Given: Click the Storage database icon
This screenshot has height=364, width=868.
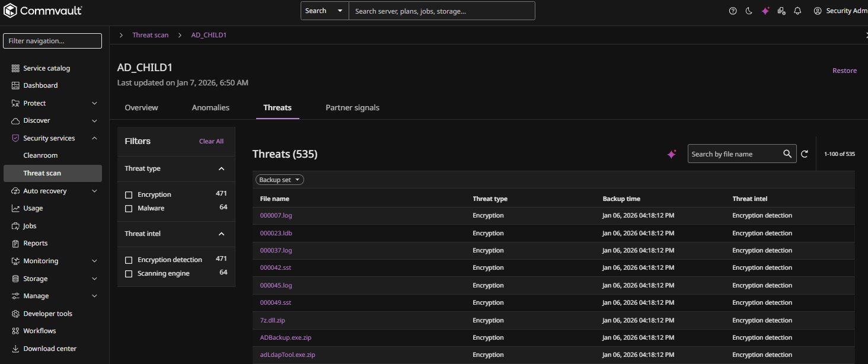Looking at the screenshot, I should [x=15, y=279].
